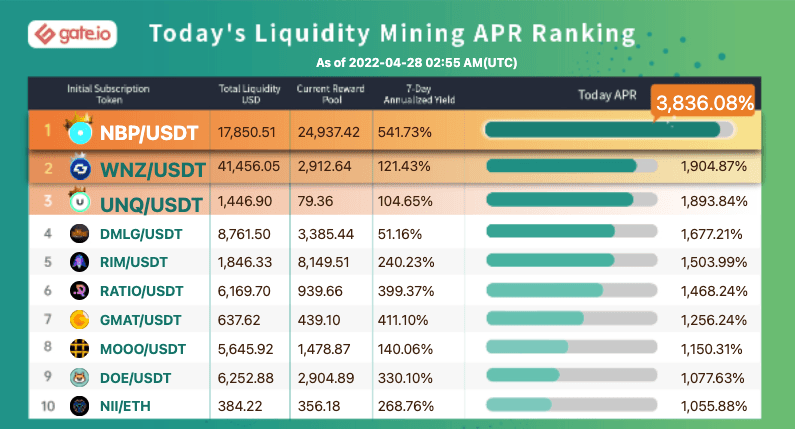Click the NBP token icon
Viewport: 795px width, 429px height.
pos(78,133)
